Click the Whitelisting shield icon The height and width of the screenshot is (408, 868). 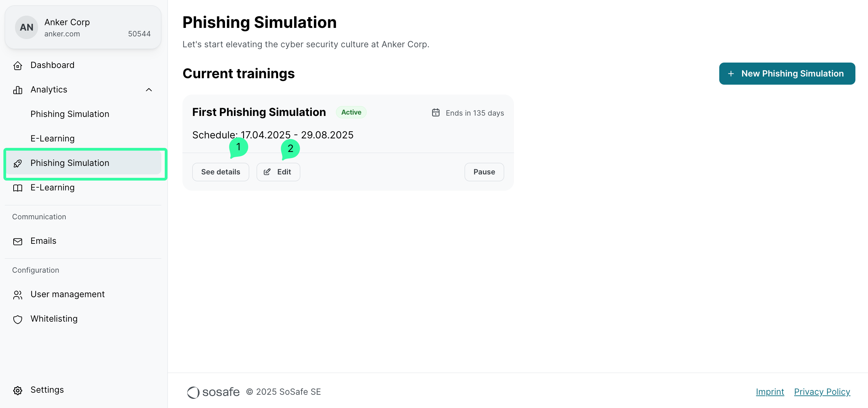tap(18, 319)
